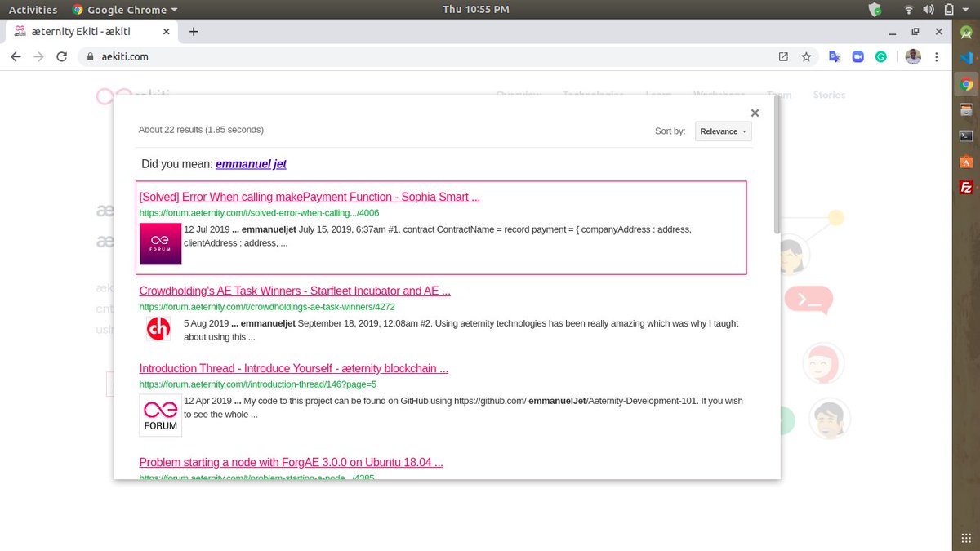Click the open-in-app icon in address bar
Screen dimensions: 980x551
(x=783, y=57)
